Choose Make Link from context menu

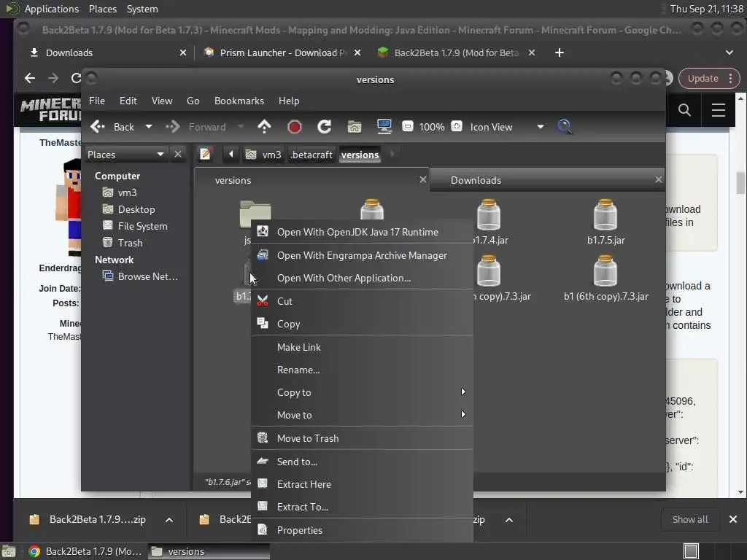click(362, 347)
